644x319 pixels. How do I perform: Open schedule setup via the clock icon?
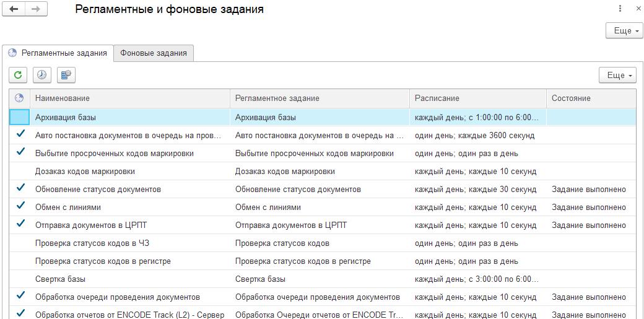(x=41, y=75)
